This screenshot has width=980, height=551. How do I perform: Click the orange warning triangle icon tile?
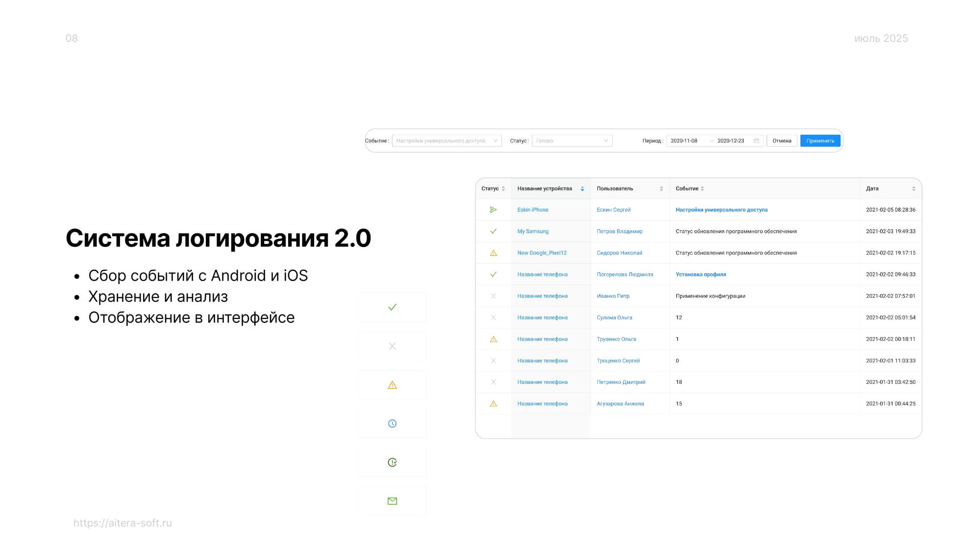[392, 385]
